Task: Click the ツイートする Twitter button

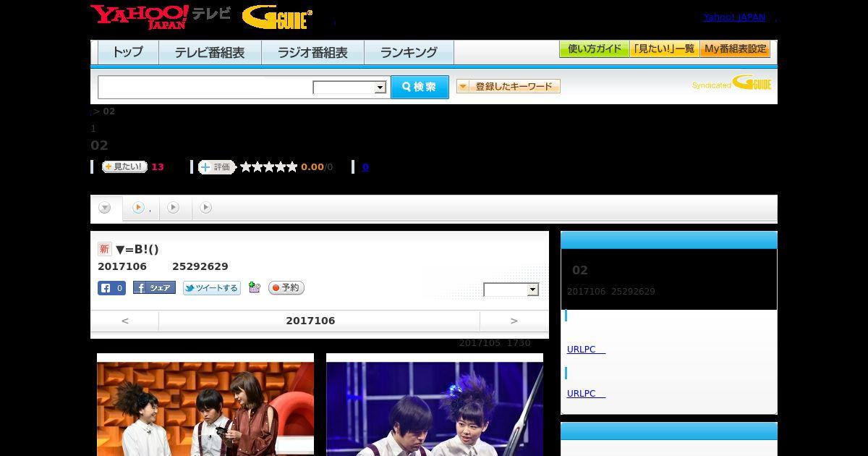Action: [211, 288]
